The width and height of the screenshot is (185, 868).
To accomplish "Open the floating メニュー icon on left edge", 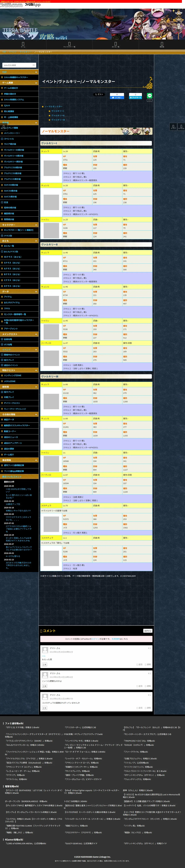I will 3,126.
